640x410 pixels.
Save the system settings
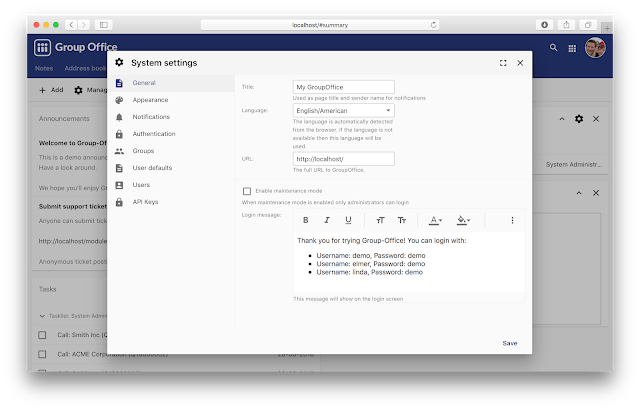pyautogui.click(x=510, y=344)
